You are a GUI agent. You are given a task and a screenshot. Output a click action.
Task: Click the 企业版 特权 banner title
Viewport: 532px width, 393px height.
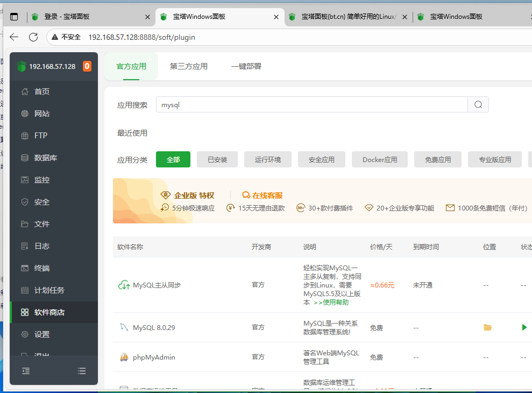(x=194, y=195)
